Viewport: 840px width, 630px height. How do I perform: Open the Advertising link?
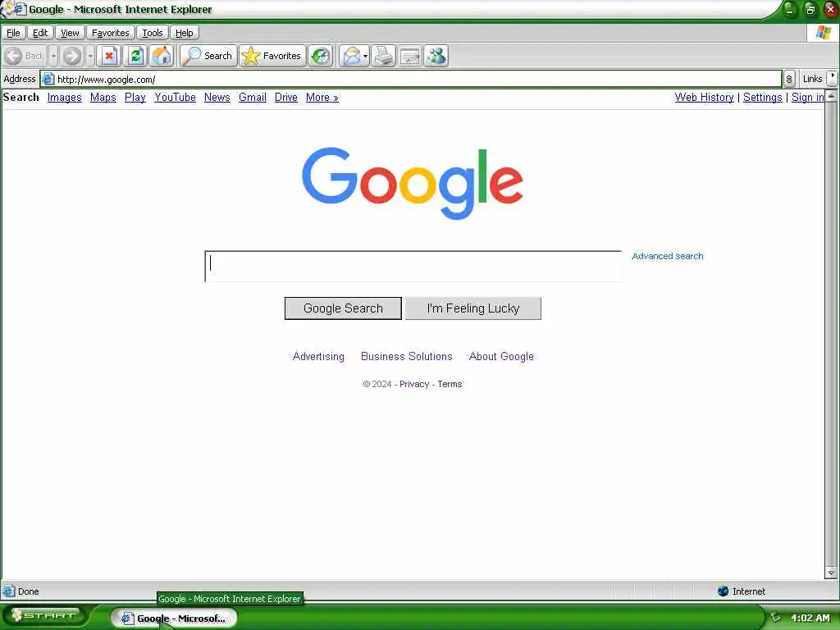click(318, 356)
